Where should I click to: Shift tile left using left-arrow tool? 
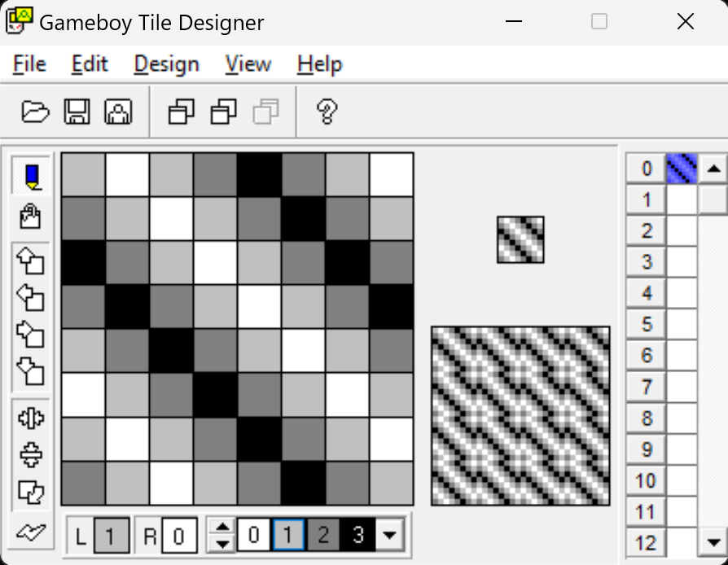[x=31, y=299]
